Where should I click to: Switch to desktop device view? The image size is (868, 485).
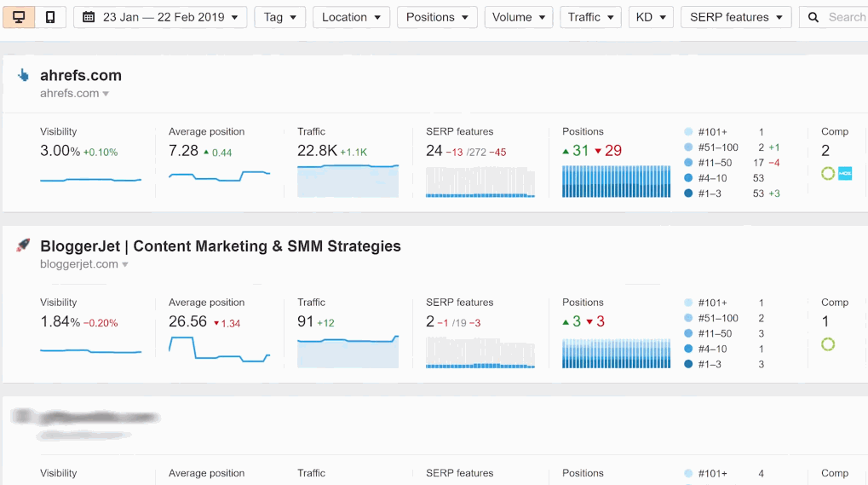point(19,17)
